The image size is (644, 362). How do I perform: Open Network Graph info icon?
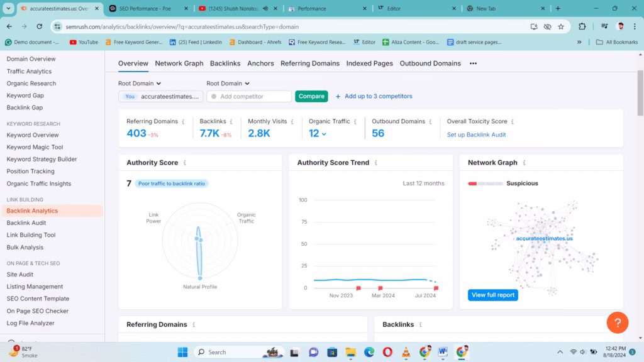[x=524, y=163]
